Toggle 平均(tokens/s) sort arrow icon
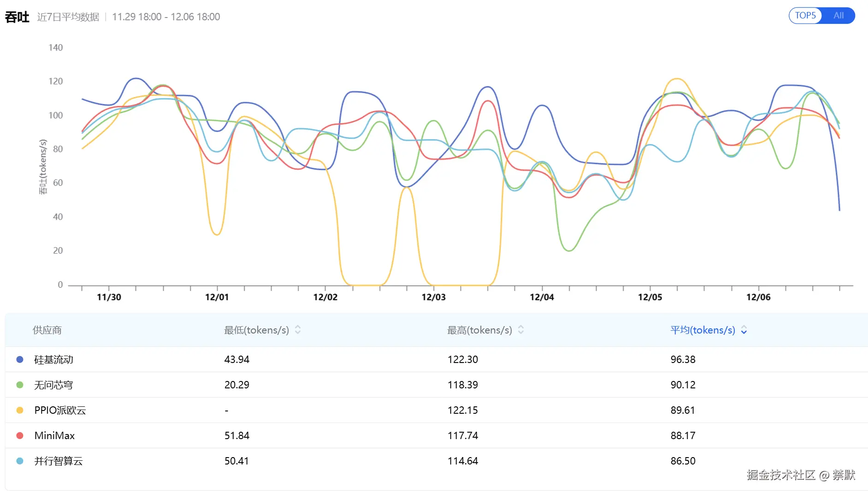 pos(744,330)
